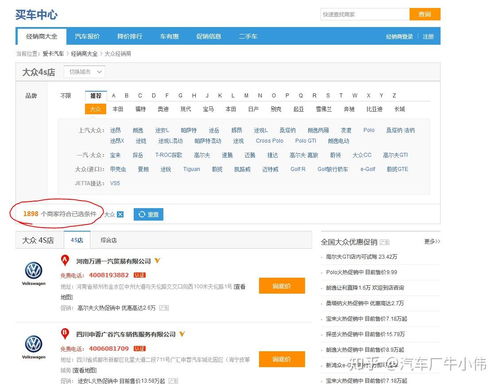Choose the VS5 model under JETTA捷达
The image size is (499, 384).
[x=115, y=183]
